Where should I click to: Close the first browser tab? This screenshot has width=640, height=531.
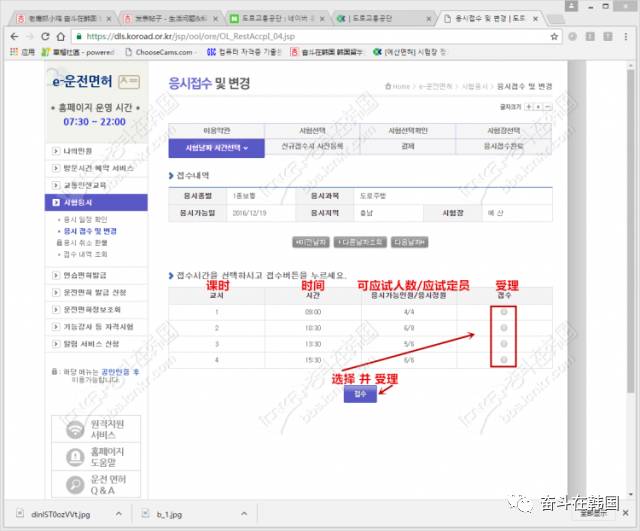[109, 19]
